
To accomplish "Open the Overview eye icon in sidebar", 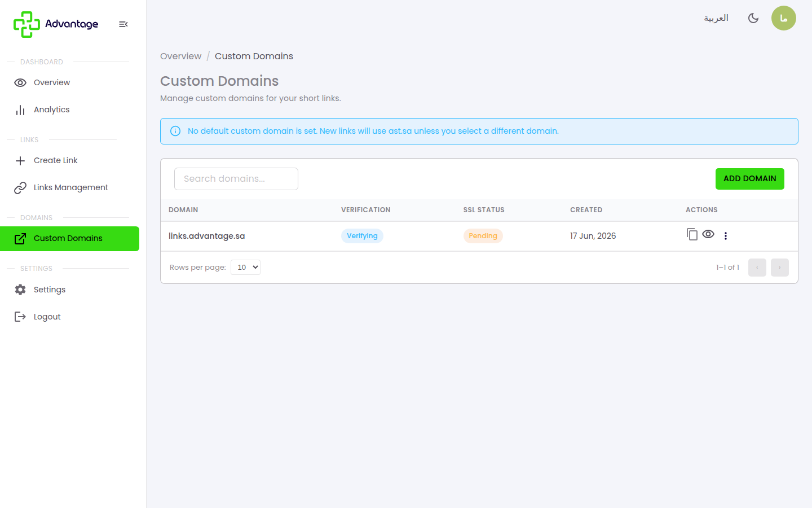I will (x=20, y=82).
